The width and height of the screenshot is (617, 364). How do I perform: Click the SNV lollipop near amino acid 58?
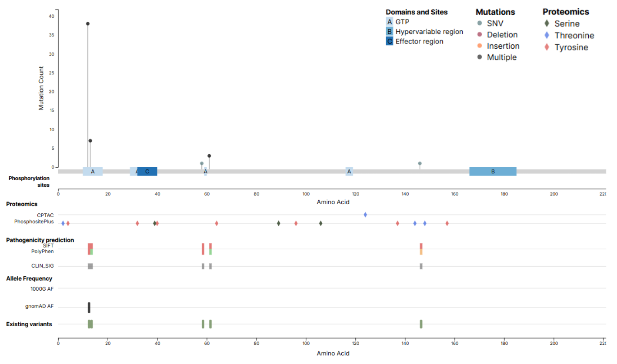pos(202,163)
